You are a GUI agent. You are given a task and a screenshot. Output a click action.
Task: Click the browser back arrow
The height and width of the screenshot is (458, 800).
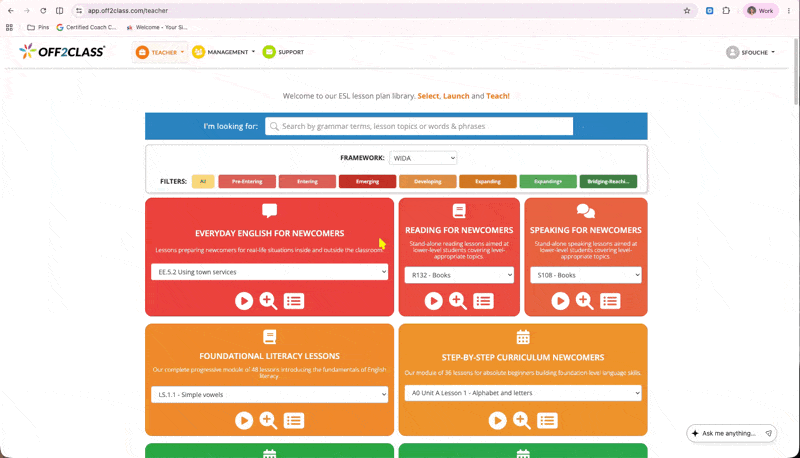11,11
